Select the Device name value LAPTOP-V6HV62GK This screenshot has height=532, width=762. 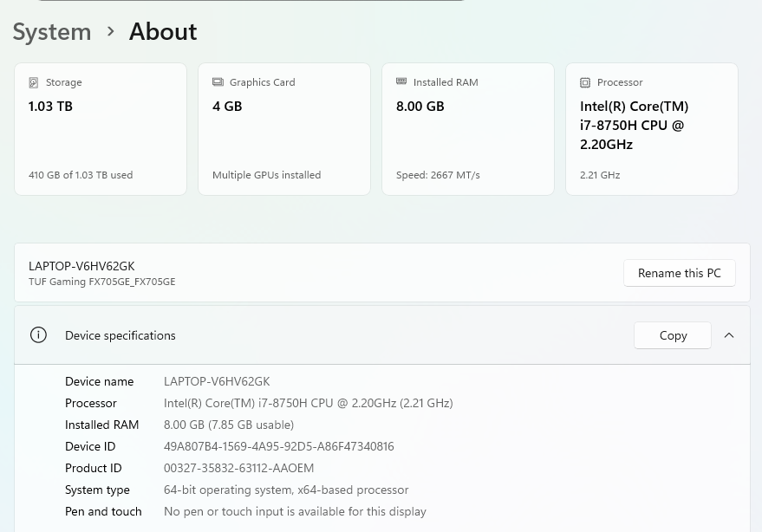[x=217, y=381]
